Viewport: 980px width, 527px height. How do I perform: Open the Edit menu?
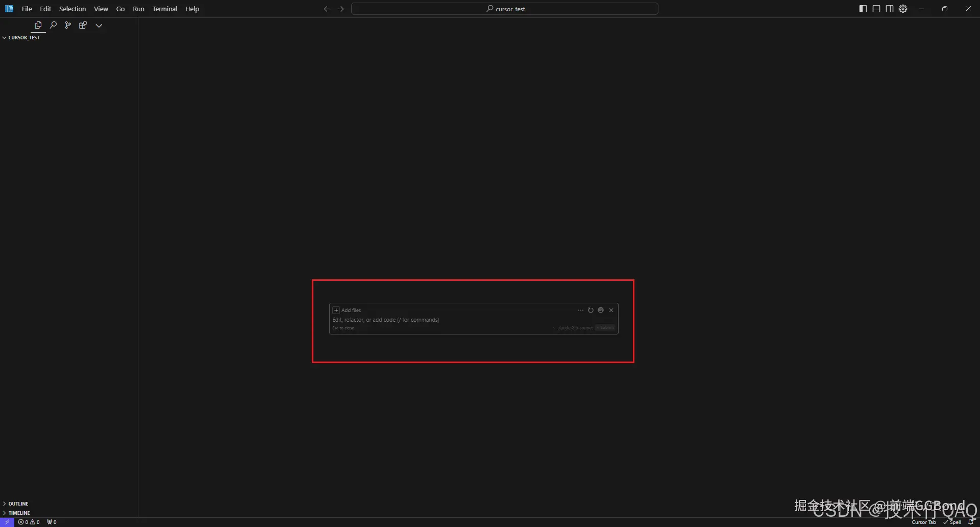(45, 9)
